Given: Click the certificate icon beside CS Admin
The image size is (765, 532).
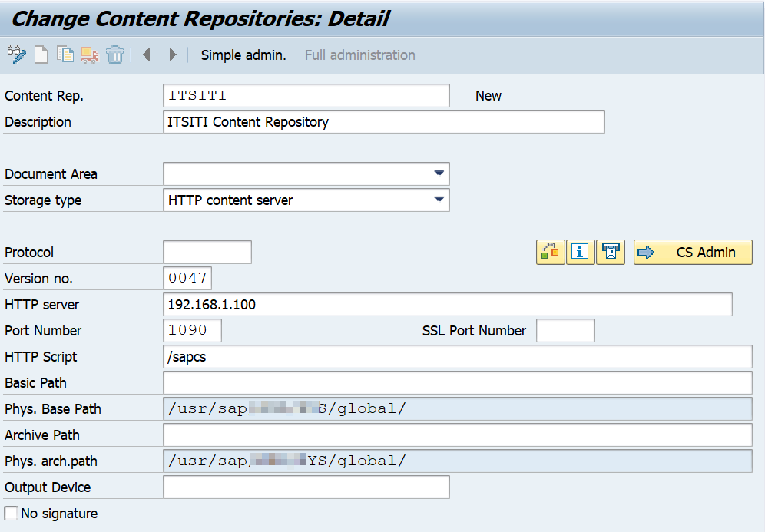Looking at the screenshot, I should coord(611,252).
